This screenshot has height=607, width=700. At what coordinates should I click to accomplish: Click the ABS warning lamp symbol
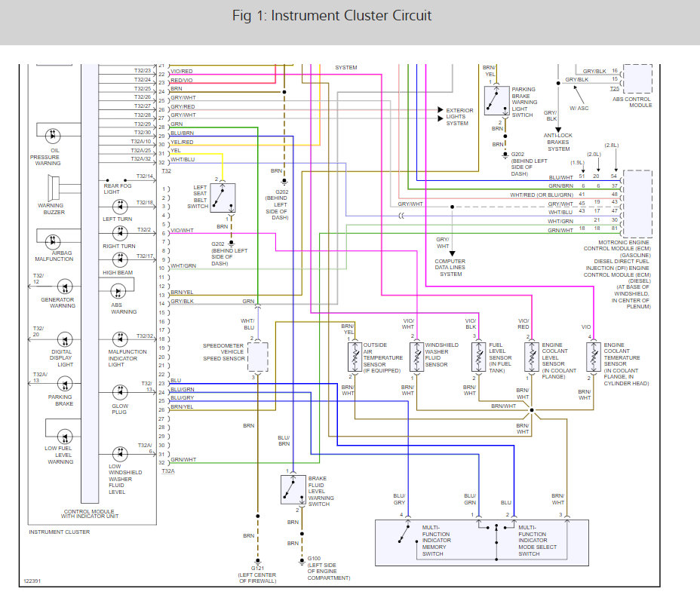tap(118, 292)
